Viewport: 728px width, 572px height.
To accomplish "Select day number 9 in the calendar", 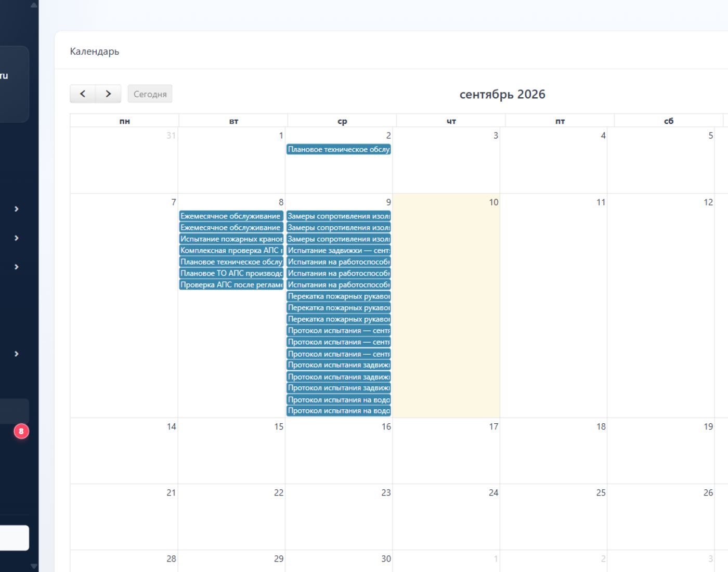I will click(x=388, y=202).
